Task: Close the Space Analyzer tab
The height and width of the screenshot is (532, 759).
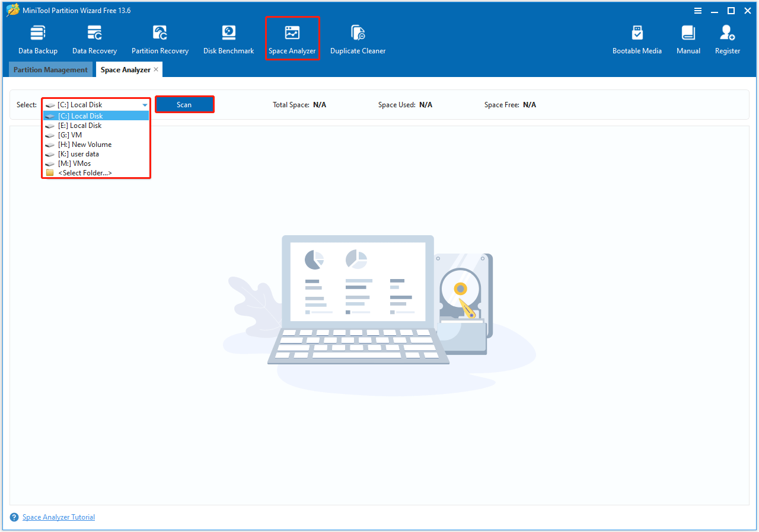Action: [x=156, y=69]
